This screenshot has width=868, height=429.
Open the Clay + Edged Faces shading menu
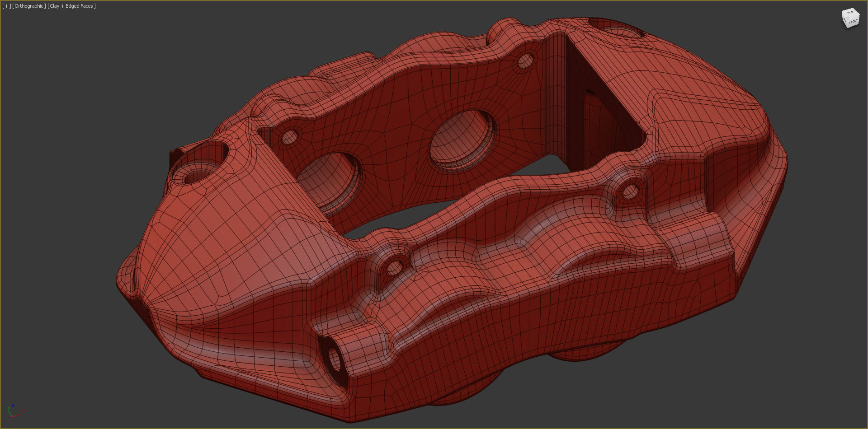72,6
